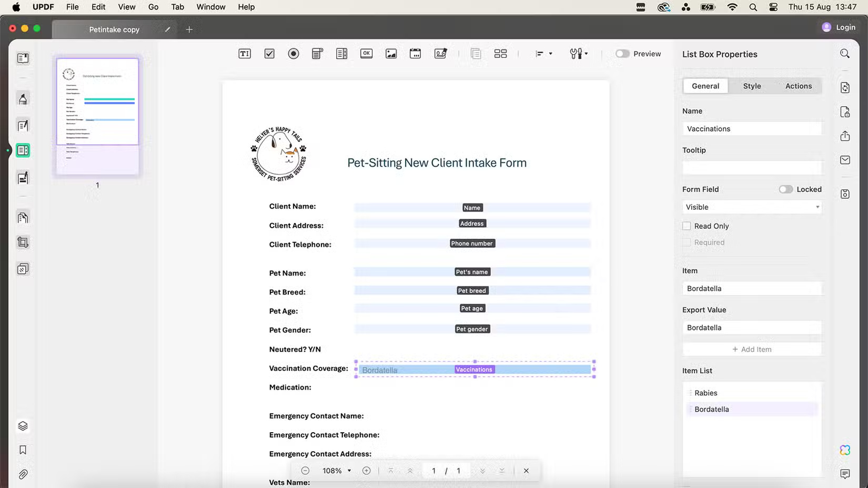Open the Crop Pages tool in sidebar

(23, 242)
